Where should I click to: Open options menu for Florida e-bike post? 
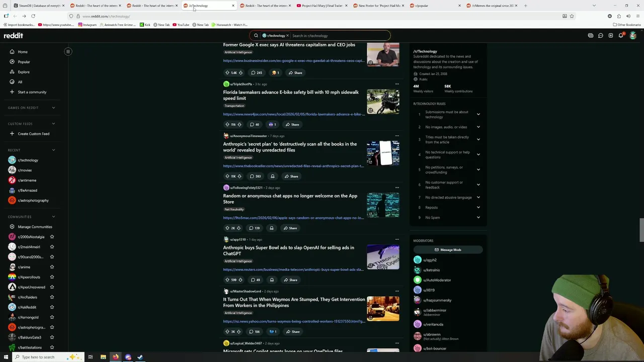click(x=397, y=84)
